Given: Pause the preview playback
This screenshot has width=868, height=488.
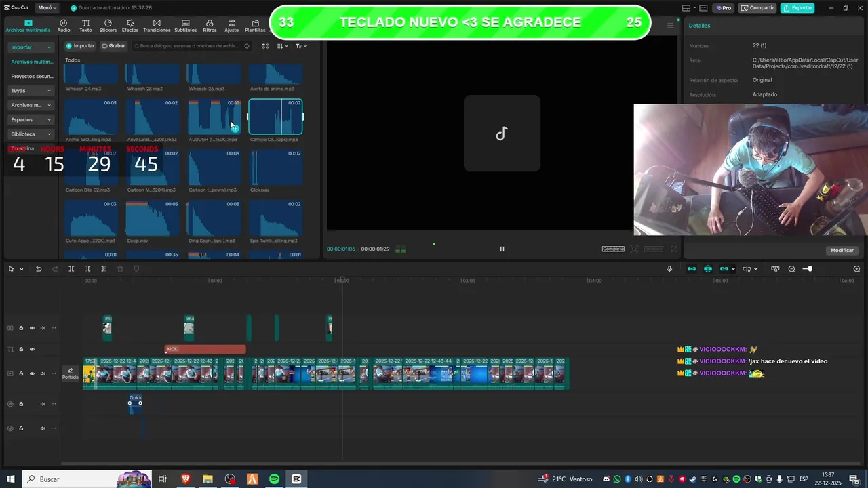Looking at the screenshot, I should click(502, 249).
